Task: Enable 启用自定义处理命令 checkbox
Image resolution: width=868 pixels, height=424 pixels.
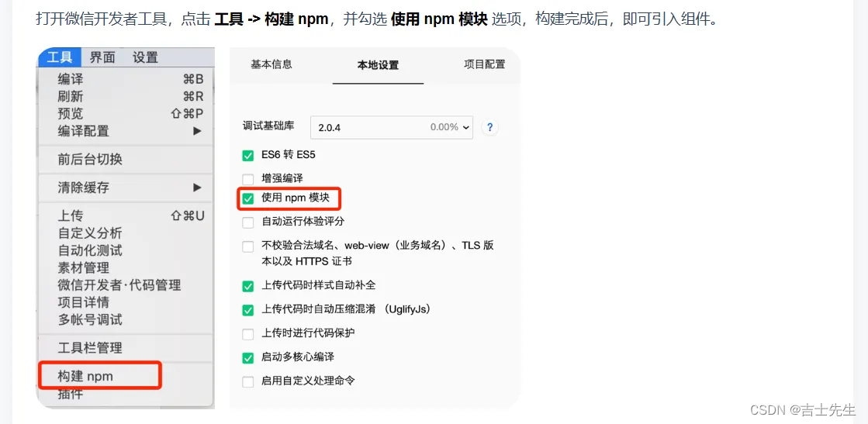Action: coord(248,381)
